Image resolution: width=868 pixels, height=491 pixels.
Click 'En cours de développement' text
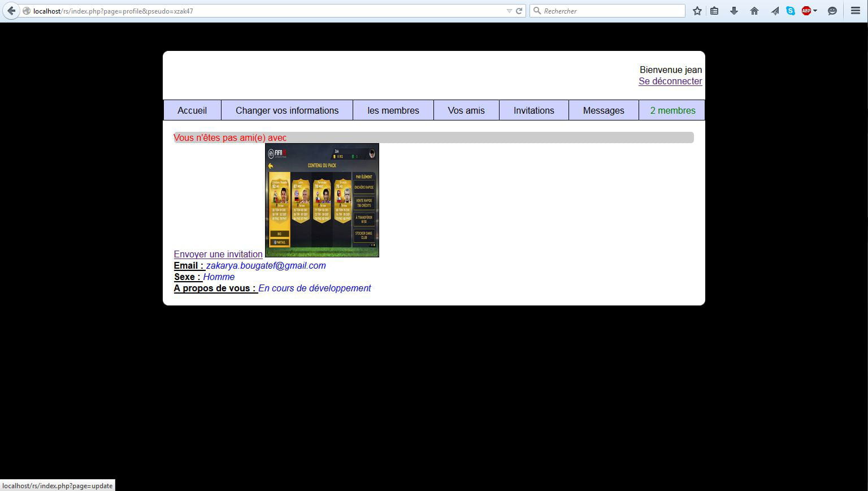[315, 288]
